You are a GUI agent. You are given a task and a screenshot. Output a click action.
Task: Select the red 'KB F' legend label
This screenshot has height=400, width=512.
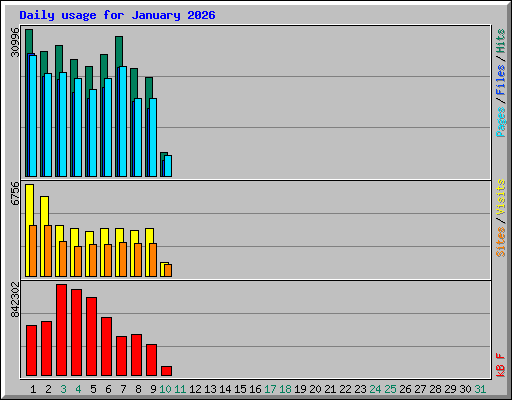coord(501,365)
